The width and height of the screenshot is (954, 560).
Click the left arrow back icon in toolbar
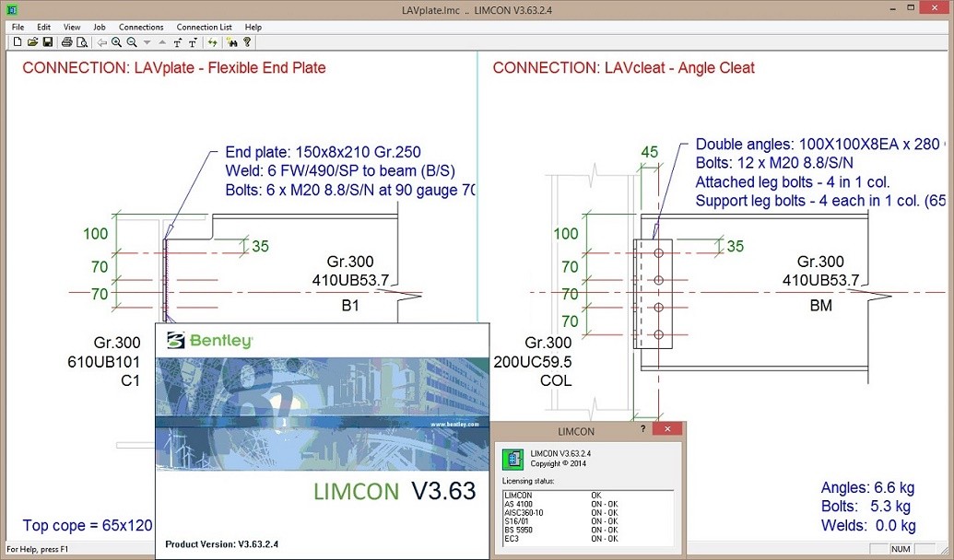(101, 42)
